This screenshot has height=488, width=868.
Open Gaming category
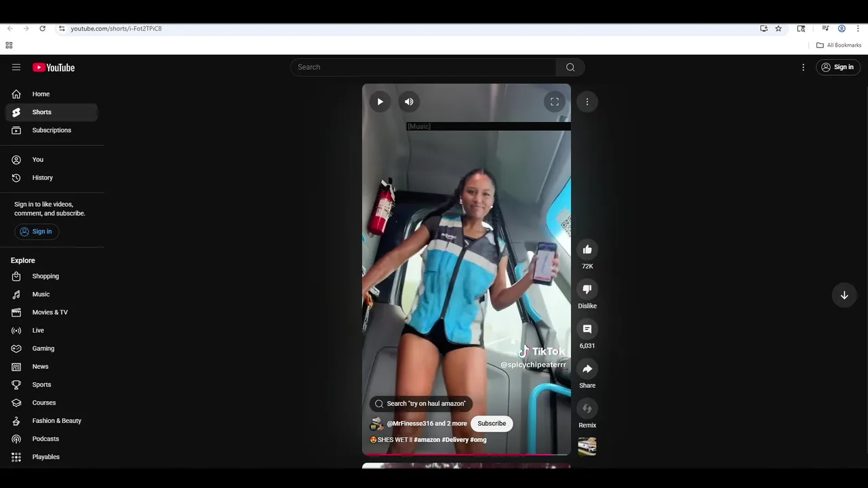coord(52,348)
